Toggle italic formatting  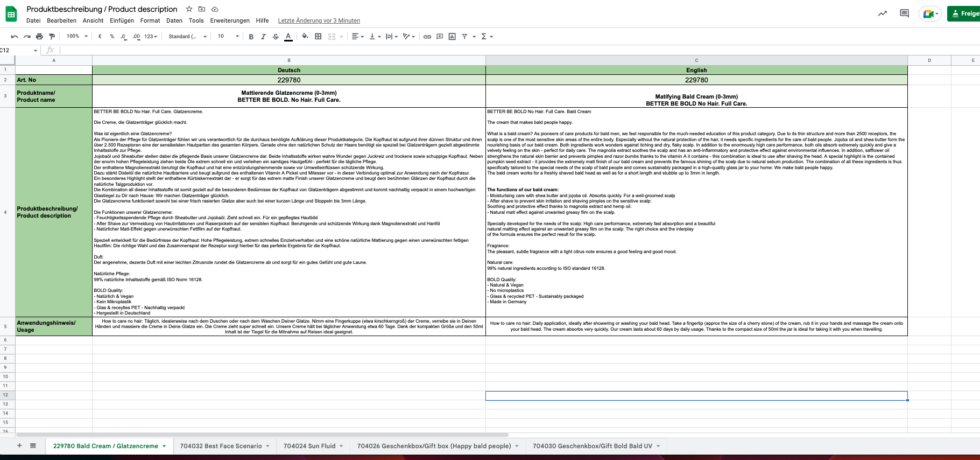tap(263, 37)
